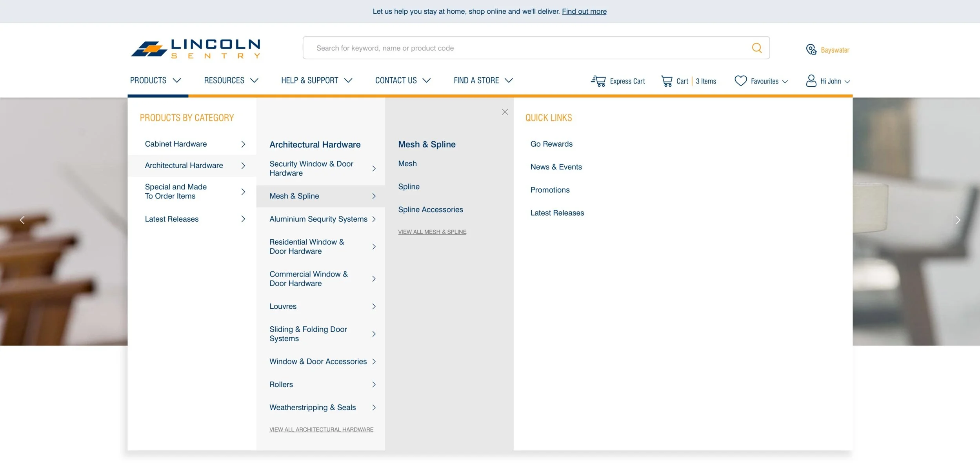Click the user profile icon next to Hi John
Image resolution: width=980 pixels, height=464 pixels.
(x=811, y=81)
